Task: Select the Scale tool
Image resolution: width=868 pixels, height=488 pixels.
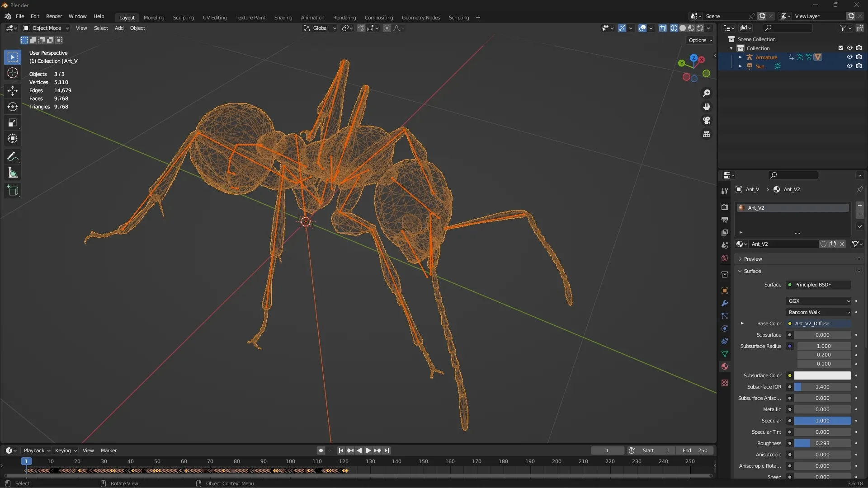Action: click(13, 123)
